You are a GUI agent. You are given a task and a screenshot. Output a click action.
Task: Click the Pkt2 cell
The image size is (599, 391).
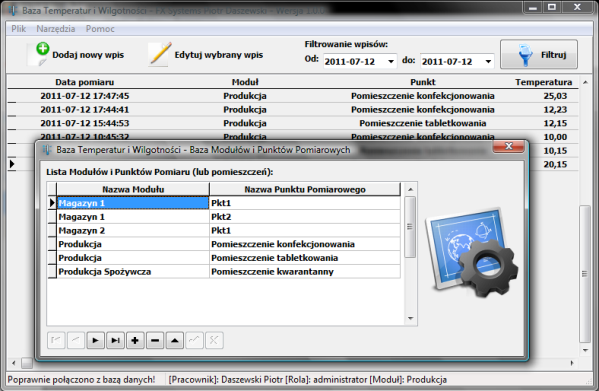click(x=305, y=217)
